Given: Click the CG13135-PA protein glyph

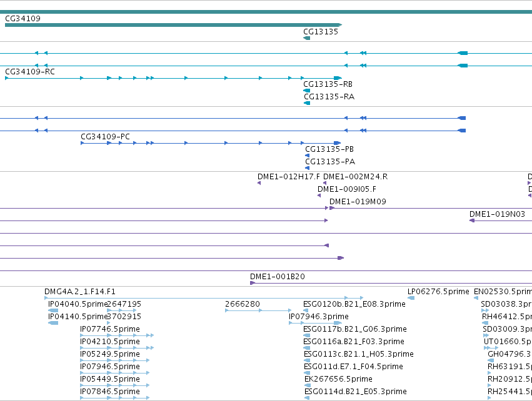Looking at the screenshot, I should point(308,168).
